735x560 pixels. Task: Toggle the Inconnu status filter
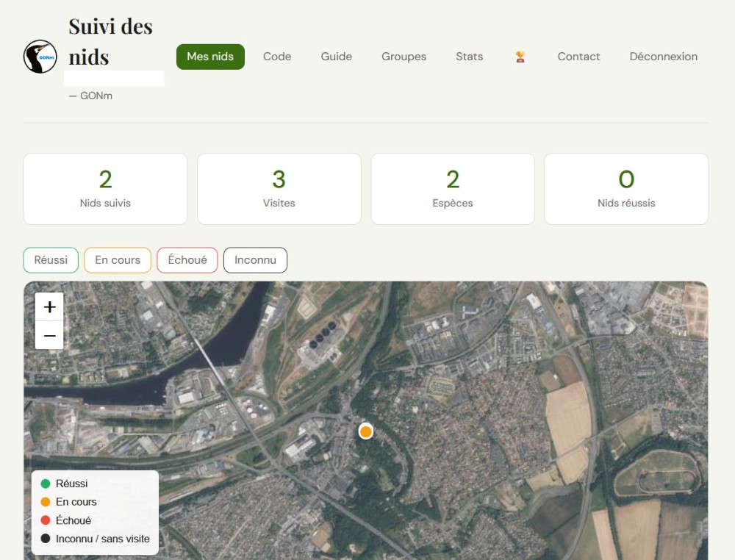pos(255,260)
